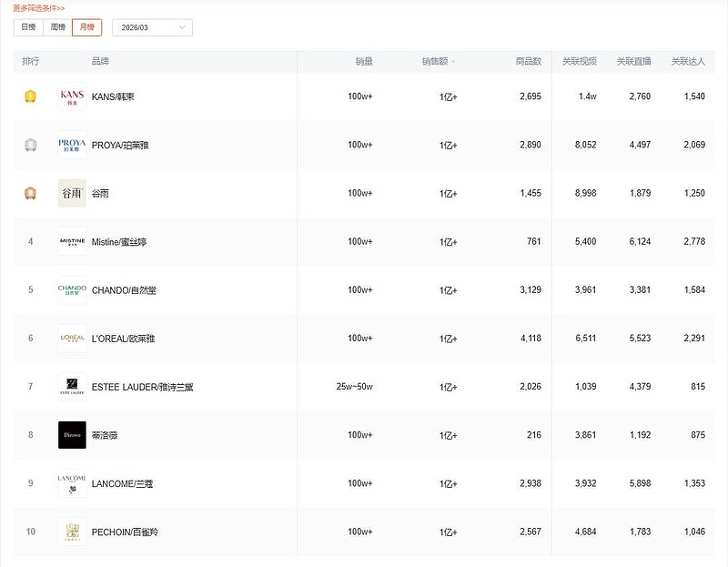The height and width of the screenshot is (567, 728).
Task: Open the 2026/03 month dropdown
Action: [x=152, y=28]
